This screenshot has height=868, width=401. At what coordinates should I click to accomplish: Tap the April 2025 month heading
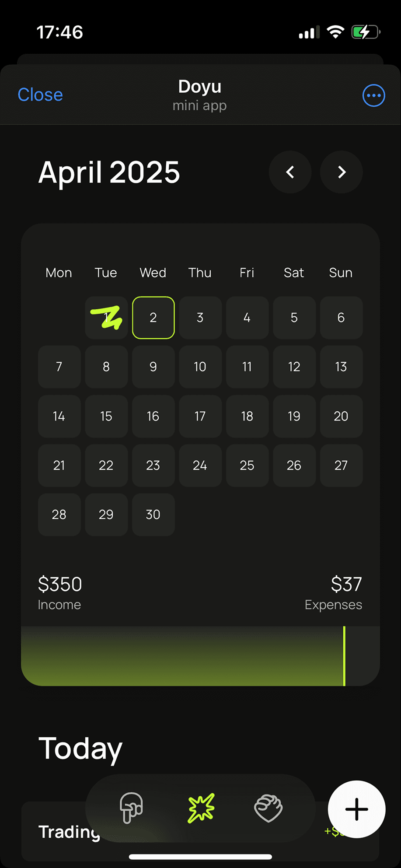pos(109,172)
